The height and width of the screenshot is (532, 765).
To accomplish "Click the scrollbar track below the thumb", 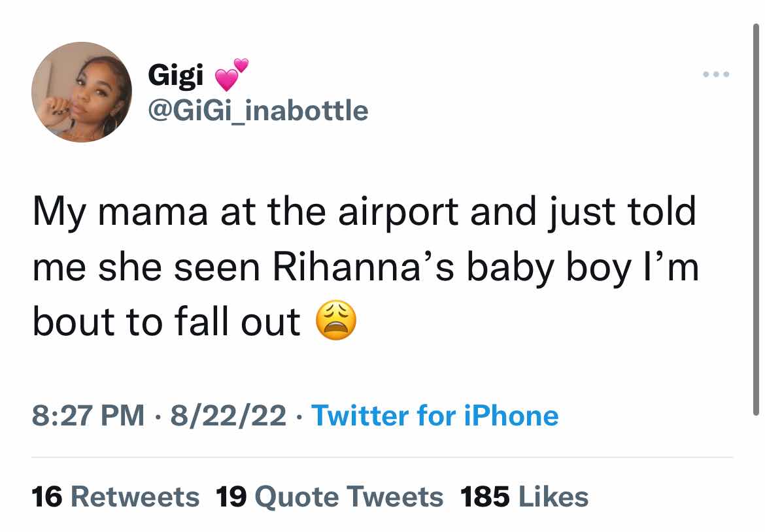I will [x=756, y=471].
